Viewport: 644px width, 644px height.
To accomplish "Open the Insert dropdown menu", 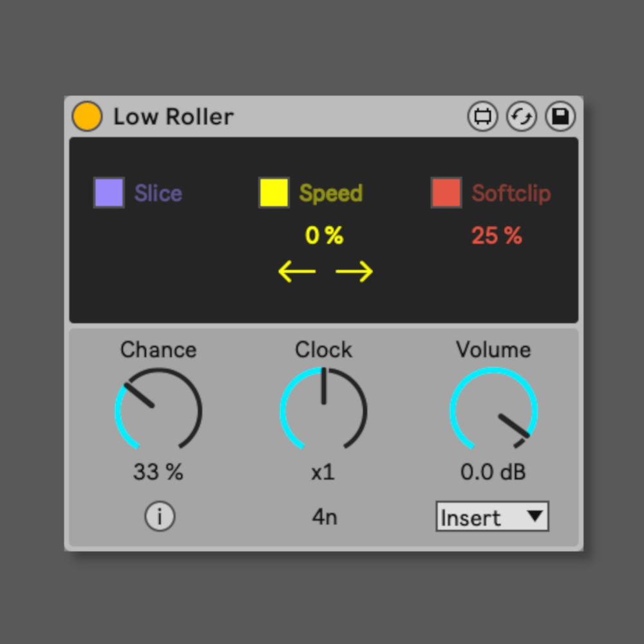I will [493, 516].
